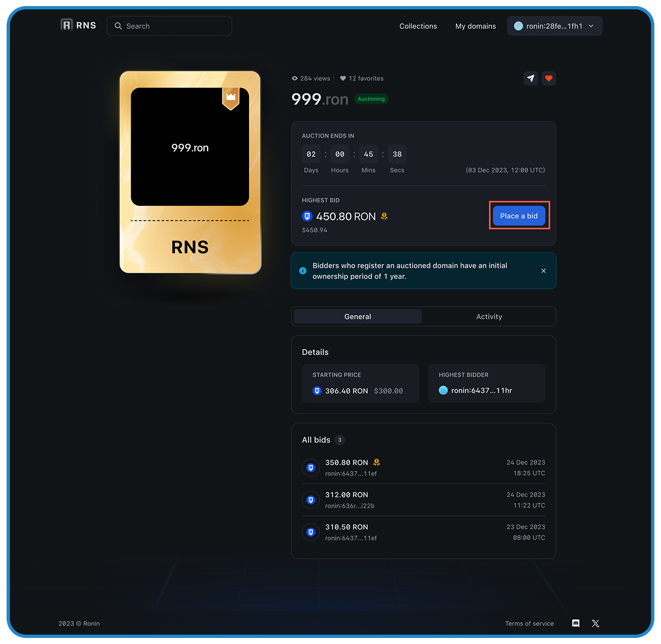Click bidder ronin:636r...i22b
Screen dimensions: 661x644
(x=350, y=506)
